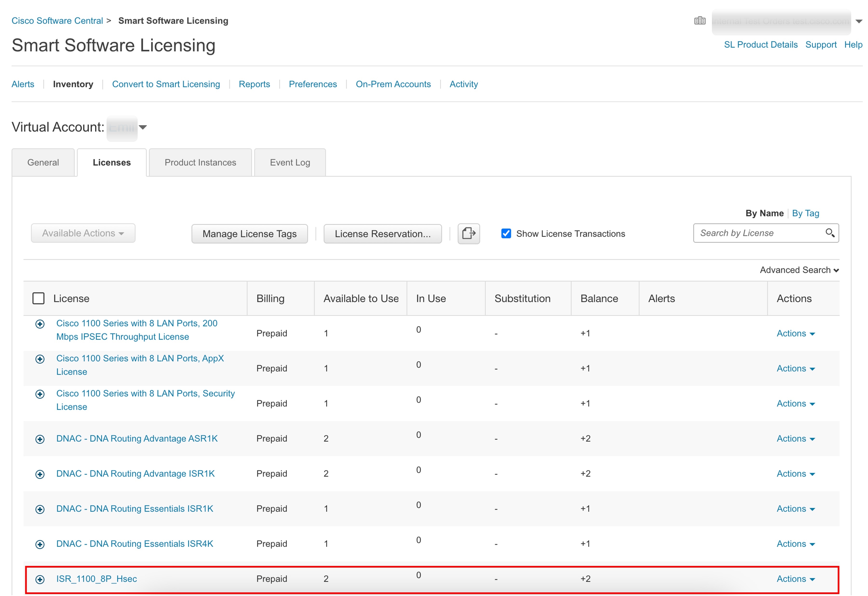Expand the Cisco 1100 Security License row

coord(40,394)
